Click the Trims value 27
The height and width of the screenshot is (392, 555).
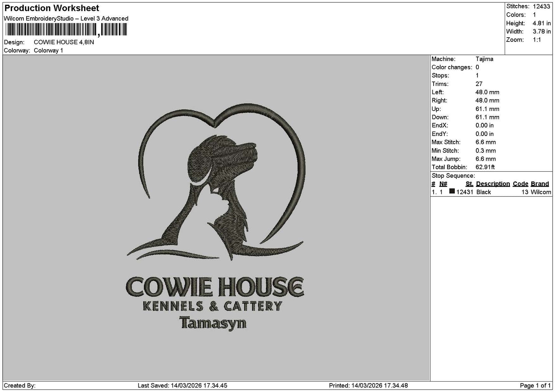click(x=479, y=84)
